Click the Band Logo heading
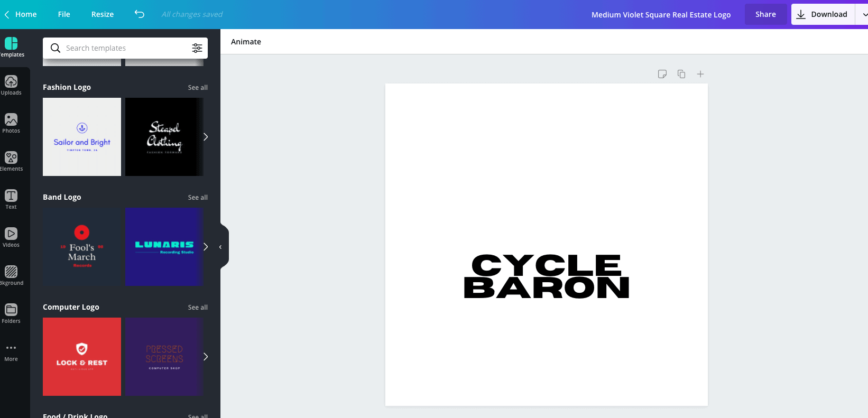Screen dimensions: 868x418 62,197
